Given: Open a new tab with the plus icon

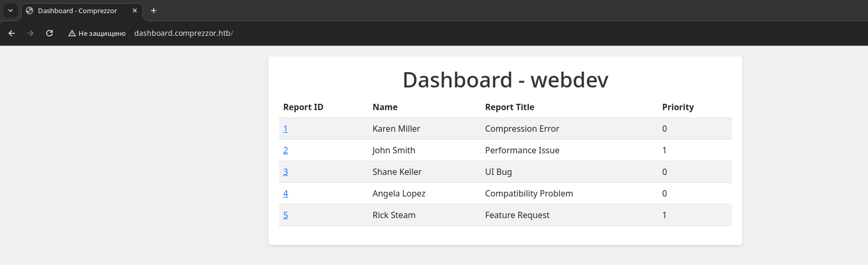Looking at the screenshot, I should point(154,11).
